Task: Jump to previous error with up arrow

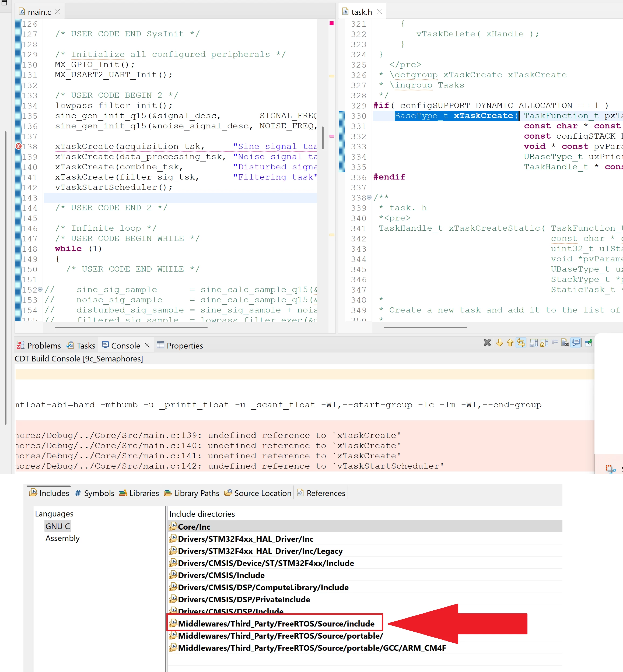Action: point(510,343)
